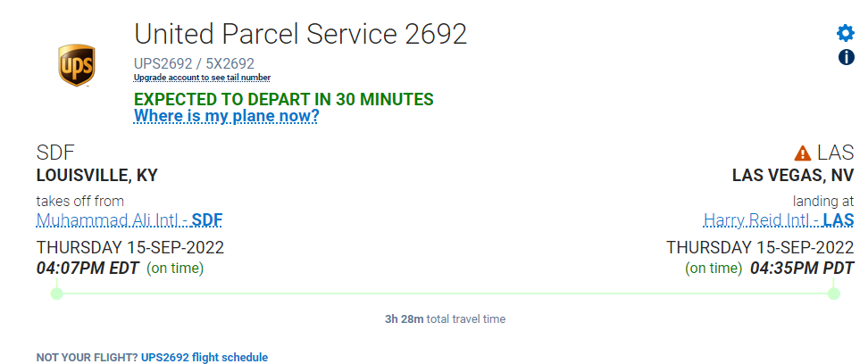Screen dimensions: 868x364
Task: Click the LAS destination airport code
Action: coord(835,153)
